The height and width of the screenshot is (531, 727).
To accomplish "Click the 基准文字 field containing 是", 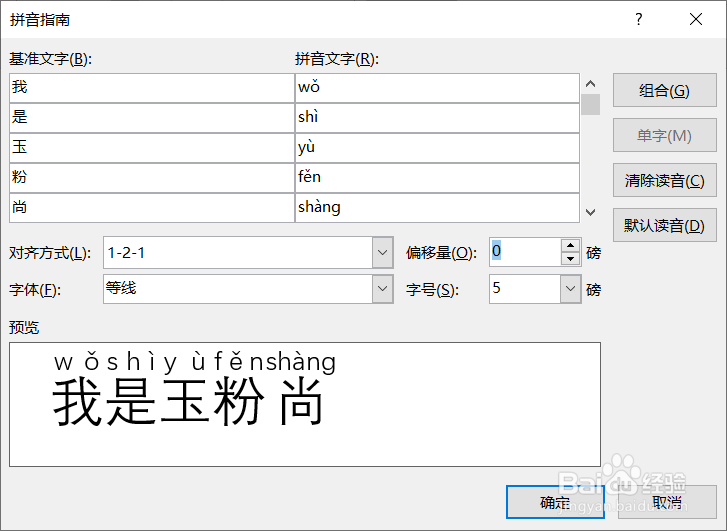I will 152,118.
